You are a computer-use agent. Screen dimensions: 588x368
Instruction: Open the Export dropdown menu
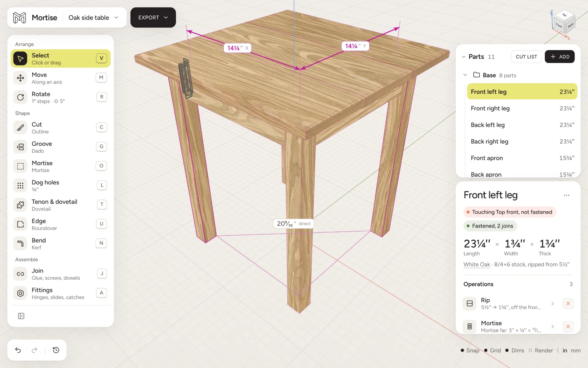pyautogui.click(x=153, y=18)
